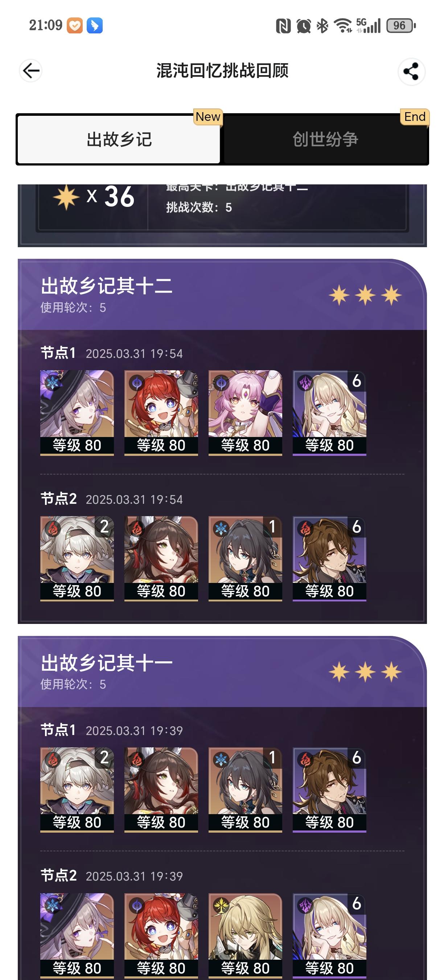Tap the orange app notification icon
Viewport: 444px width, 980px height.
tap(75, 25)
